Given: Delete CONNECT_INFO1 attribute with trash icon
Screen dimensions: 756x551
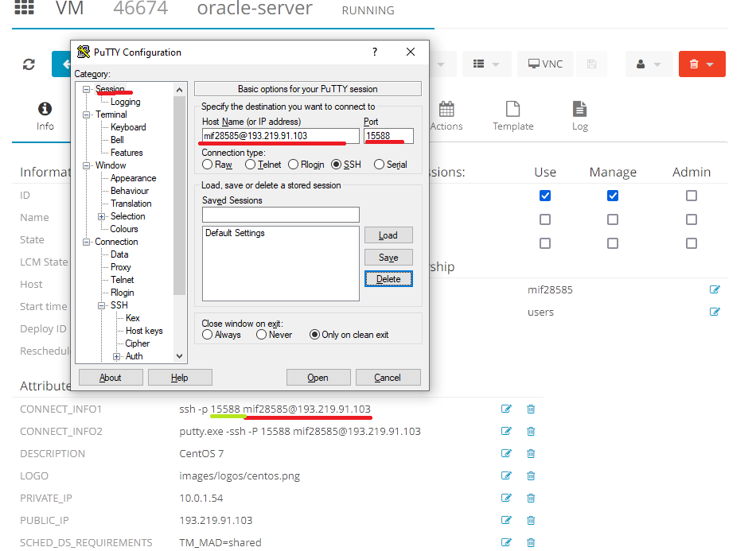Looking at the screenshot, I should point(531,409).
